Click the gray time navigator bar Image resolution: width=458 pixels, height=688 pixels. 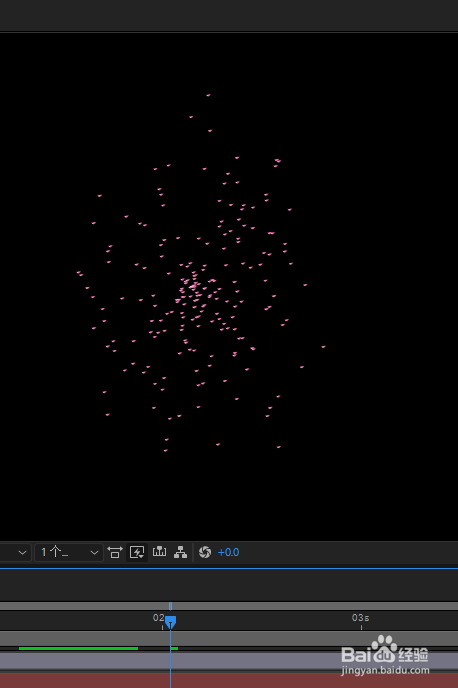[x=229, y=606]
